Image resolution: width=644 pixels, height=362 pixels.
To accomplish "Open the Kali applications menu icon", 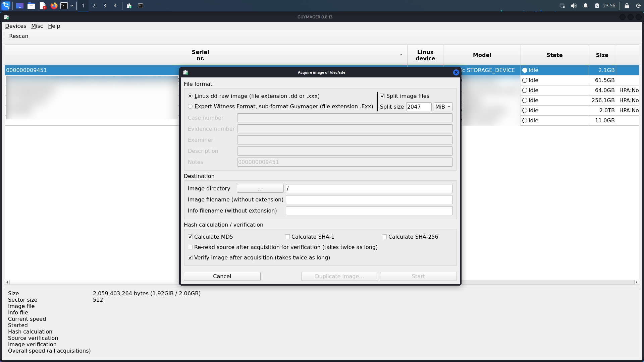I will 6,6.
